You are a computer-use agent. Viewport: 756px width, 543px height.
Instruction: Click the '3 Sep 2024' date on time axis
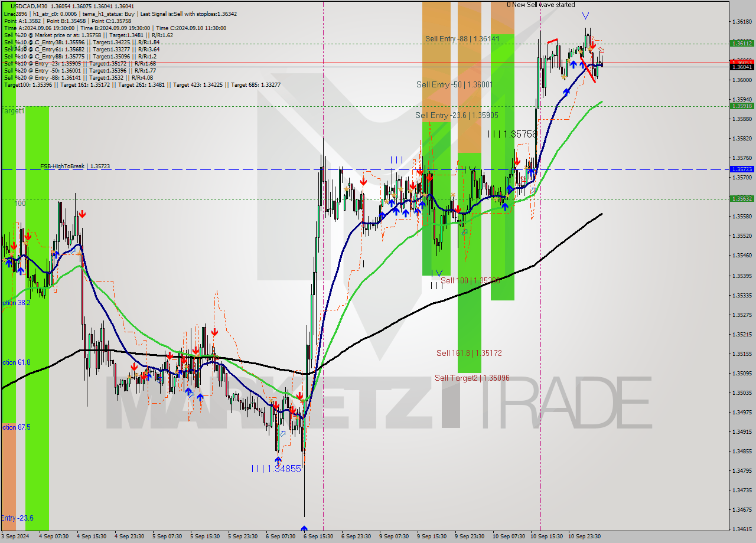[x=15, y=537]
